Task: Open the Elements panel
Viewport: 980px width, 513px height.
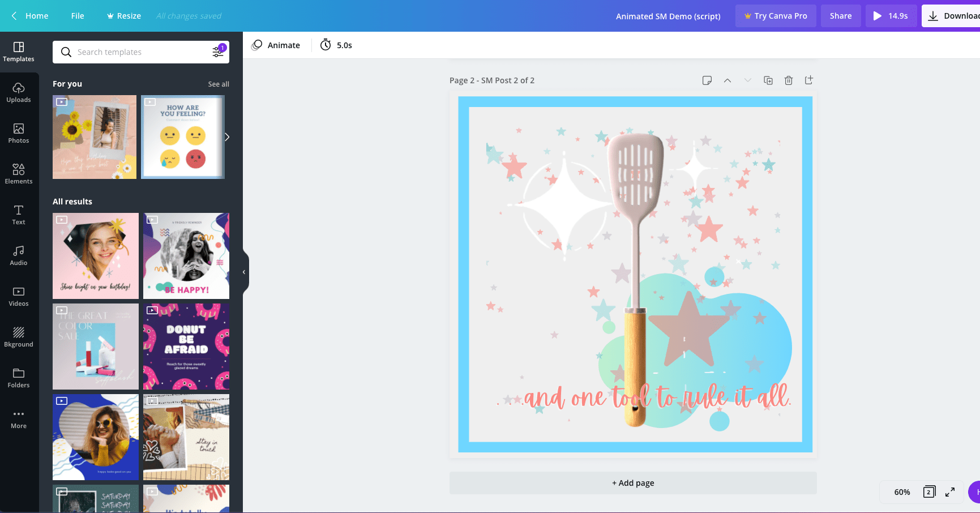Action: [19, 173]
